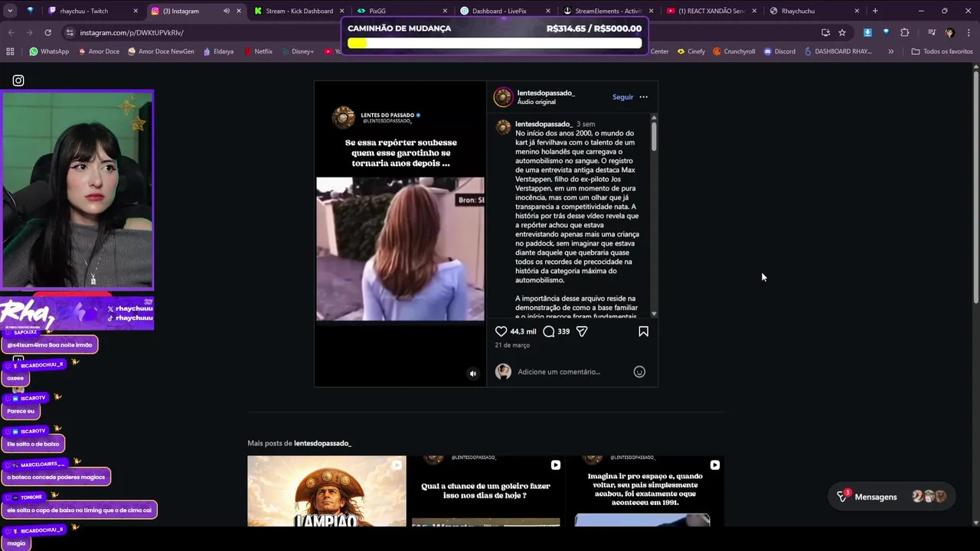Click the caption panel scrollbar
This screenshot has height=551, width=980.
654,135
